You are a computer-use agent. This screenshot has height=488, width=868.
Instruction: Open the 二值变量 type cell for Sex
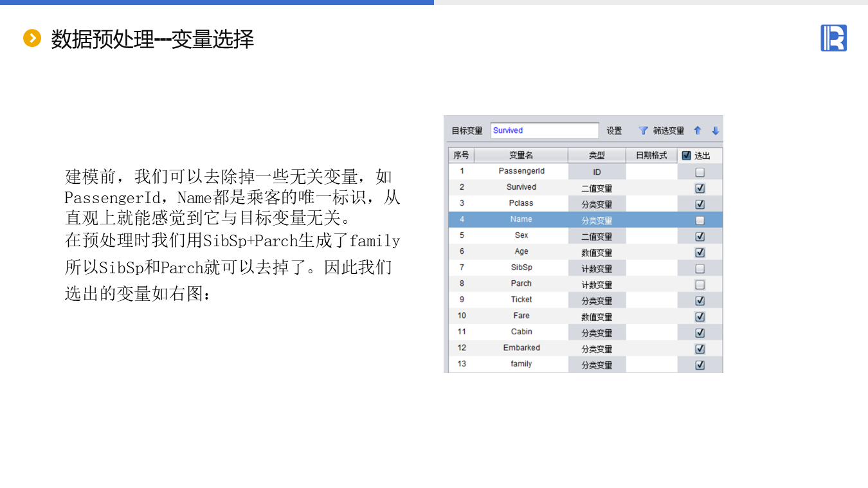(597, 237)
